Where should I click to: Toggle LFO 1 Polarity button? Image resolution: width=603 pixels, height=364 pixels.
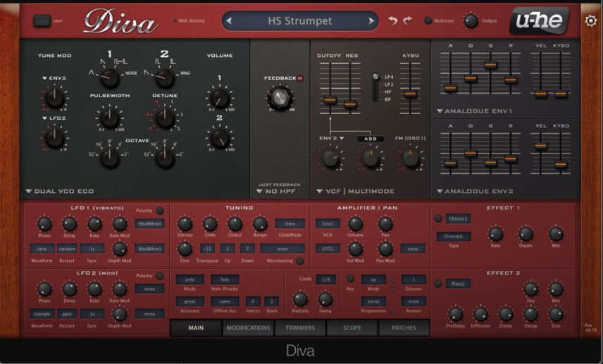160,211
